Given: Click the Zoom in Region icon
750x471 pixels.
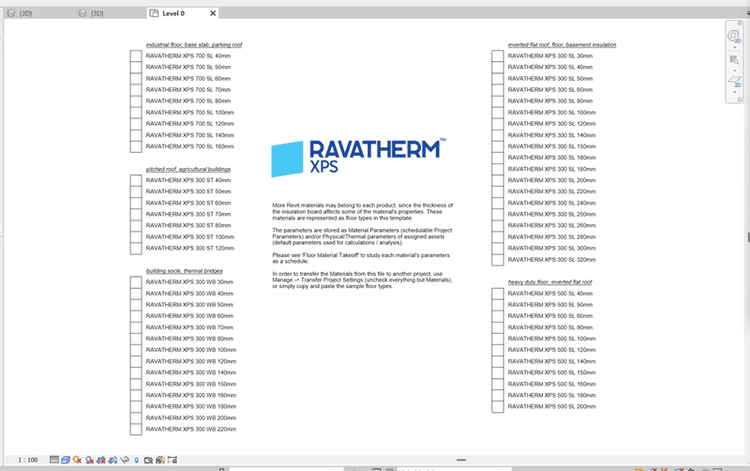Looking at the screenshot, I should [733, 60].
